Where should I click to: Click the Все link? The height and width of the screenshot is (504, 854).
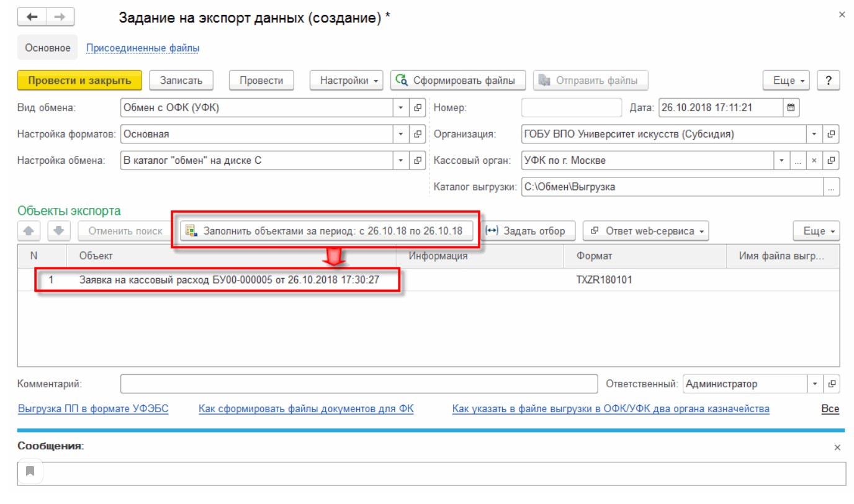pyautogui.click(x=830, y=409)
